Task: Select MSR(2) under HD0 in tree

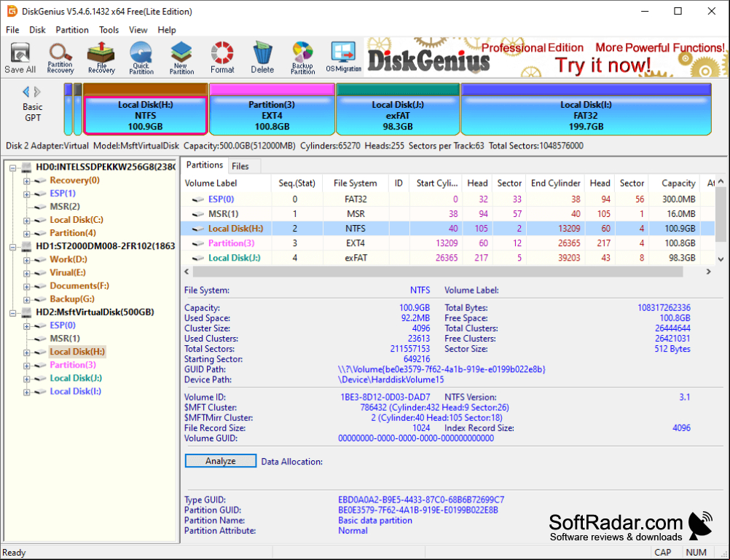Action: [x=65, y=207]
